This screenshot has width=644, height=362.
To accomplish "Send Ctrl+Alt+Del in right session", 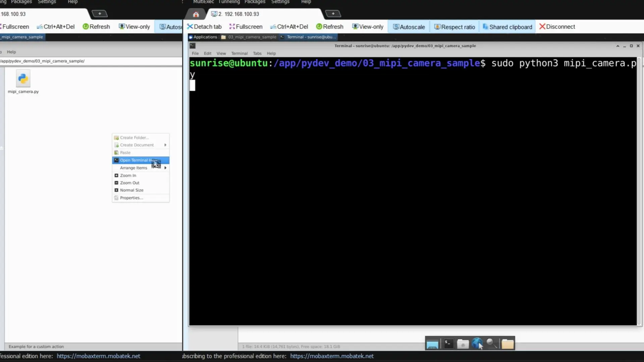I will (289, 26).
